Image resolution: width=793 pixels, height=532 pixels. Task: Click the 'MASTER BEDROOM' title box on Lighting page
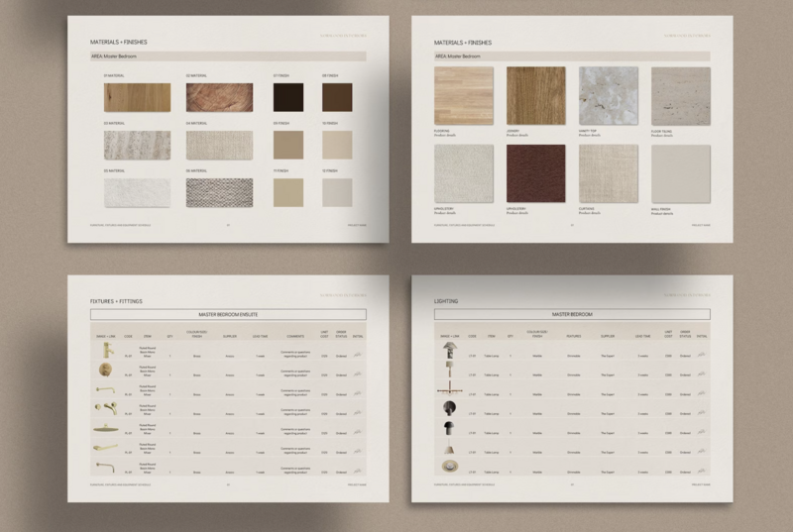pyautogui.click(x=572, y=314)
